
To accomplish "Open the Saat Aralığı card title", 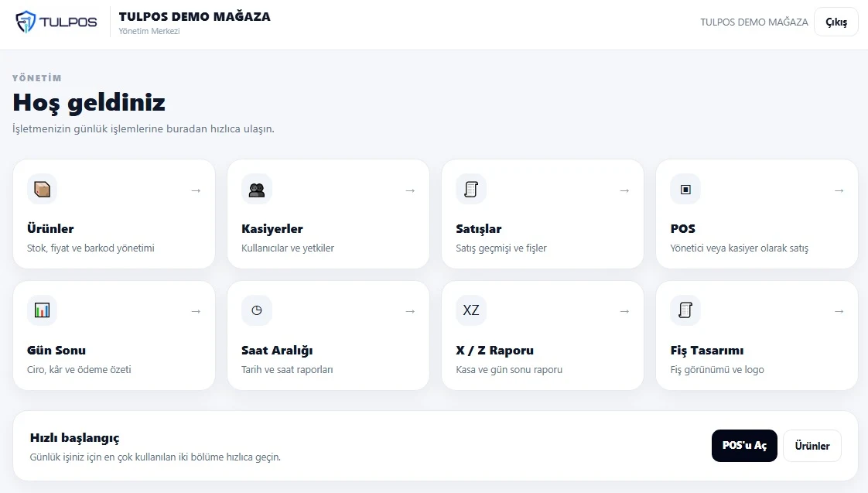I will 277,350.
